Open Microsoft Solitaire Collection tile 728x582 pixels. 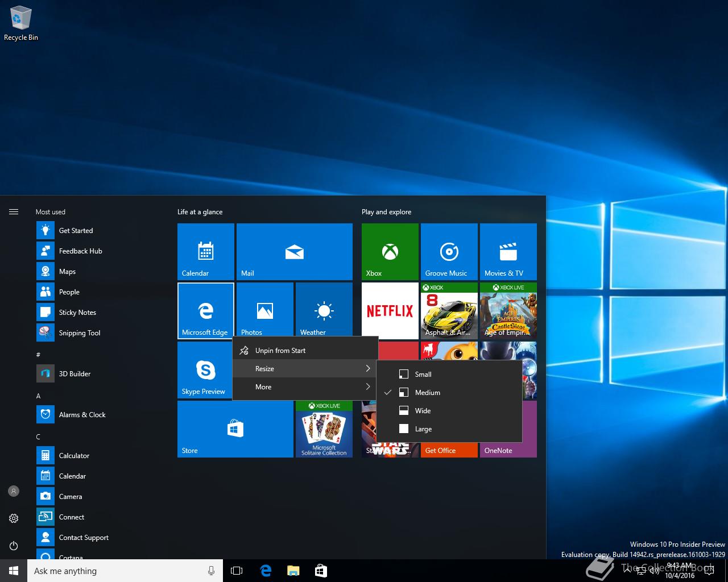pos(324,429)
